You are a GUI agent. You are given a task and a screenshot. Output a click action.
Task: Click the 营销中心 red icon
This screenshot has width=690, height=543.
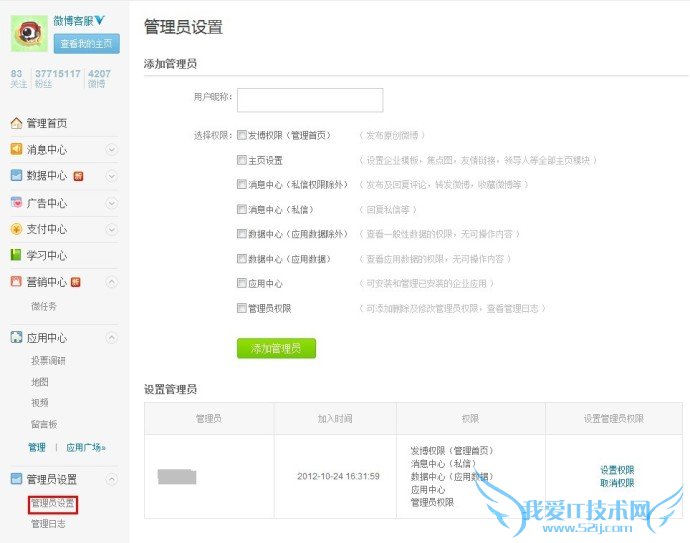(x=16, y=282)
